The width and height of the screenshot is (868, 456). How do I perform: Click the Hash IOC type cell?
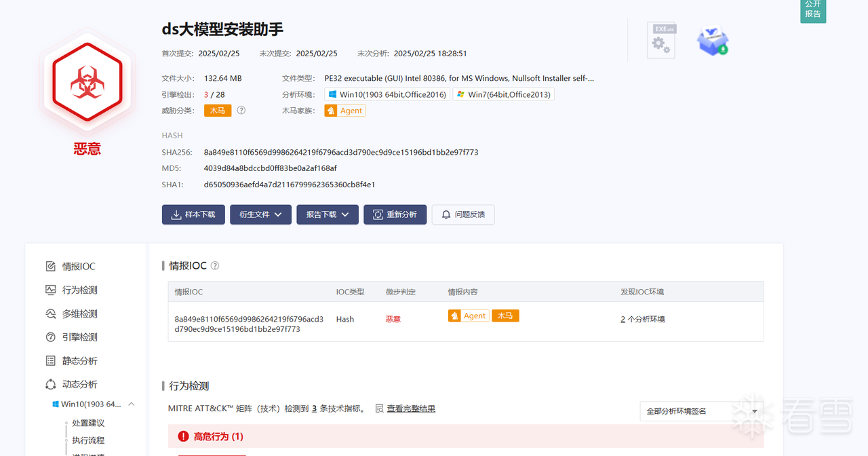click(345, 319)
